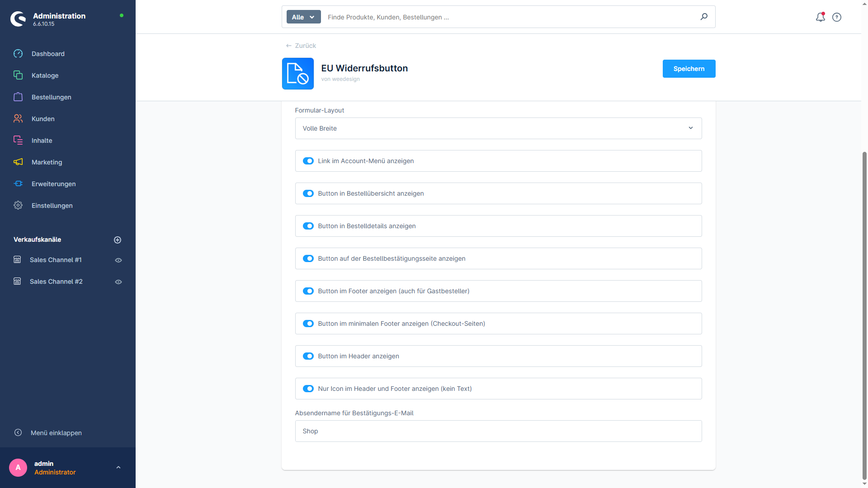The image size is (868, 488).
Task: Click the Erweiterungen plugin icon
Action: pos(18,184)
